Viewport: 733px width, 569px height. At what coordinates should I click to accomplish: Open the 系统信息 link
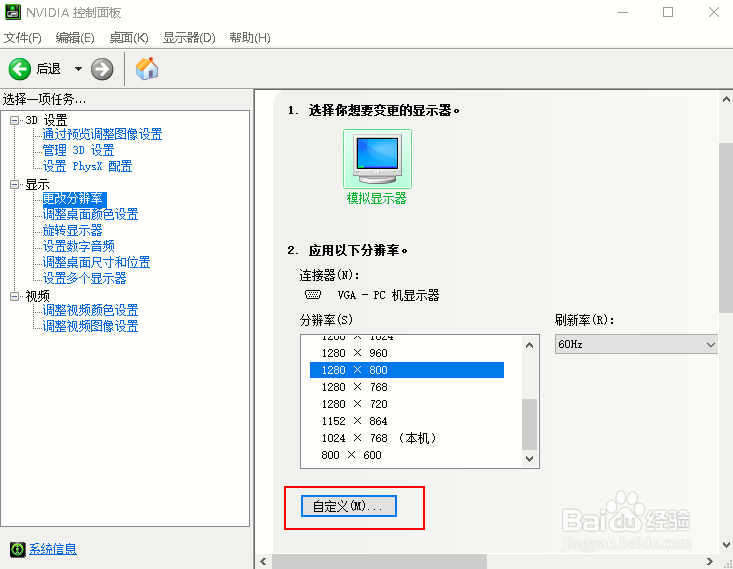coord(53,549)
